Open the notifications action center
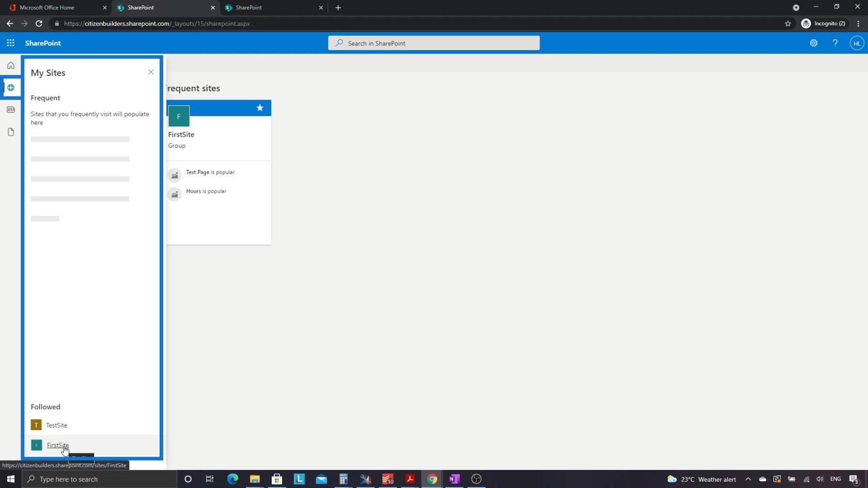 (854, 479)
